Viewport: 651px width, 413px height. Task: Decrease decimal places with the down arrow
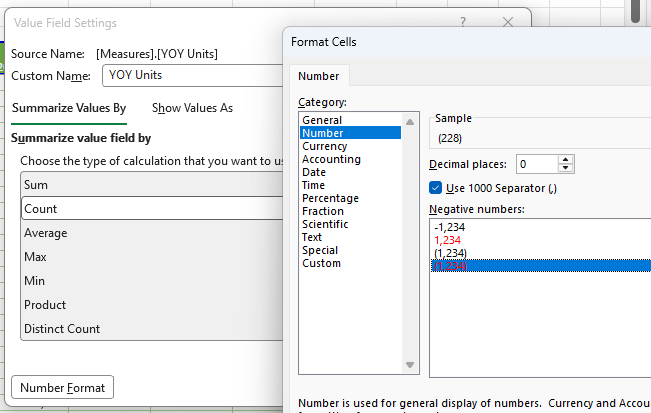565,168
